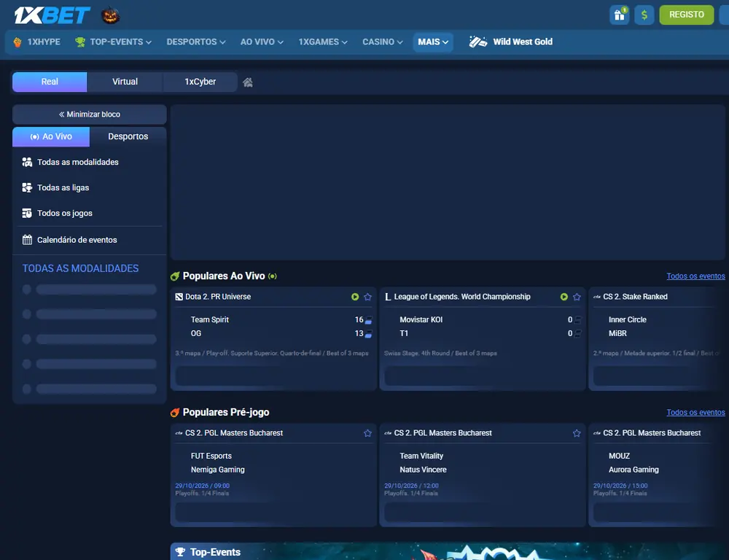The image size is (729, 560).
Task: Click League of Legends logo icon
Action: [388, 297]
